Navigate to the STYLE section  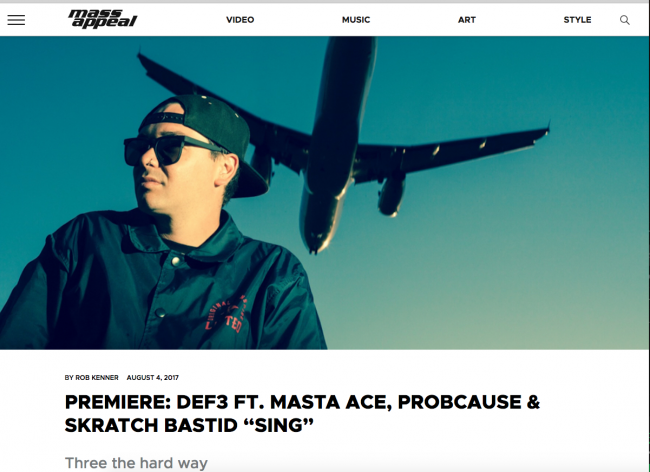(x=577, y=20)
